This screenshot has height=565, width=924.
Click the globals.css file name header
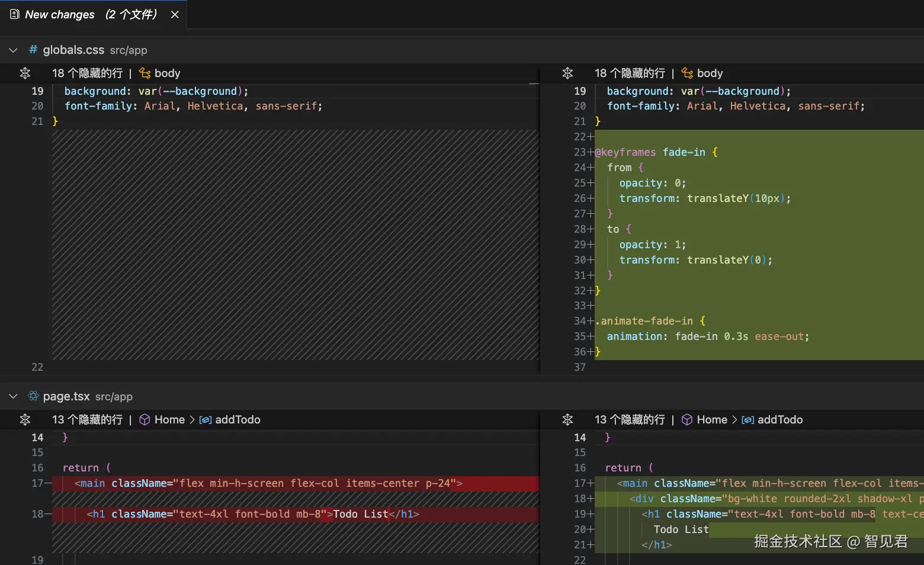[73, 50]
